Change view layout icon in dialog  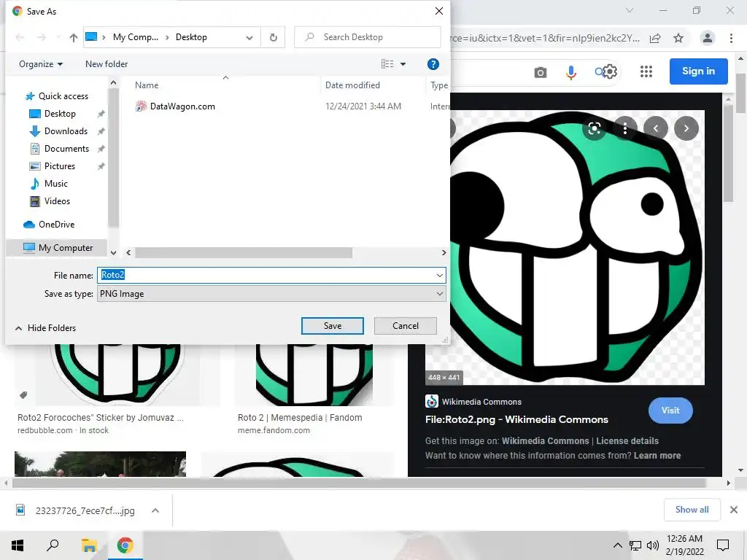pyautogui.click(x=387, y=64)
